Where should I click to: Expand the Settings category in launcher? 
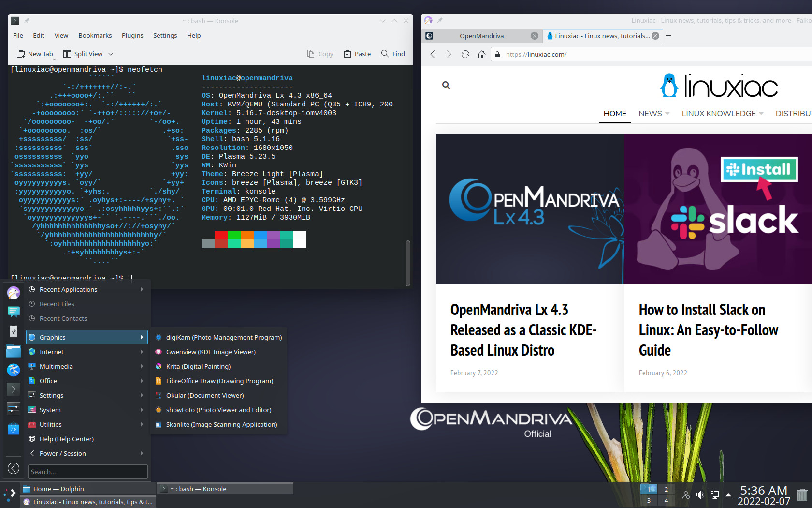(87, 395)
